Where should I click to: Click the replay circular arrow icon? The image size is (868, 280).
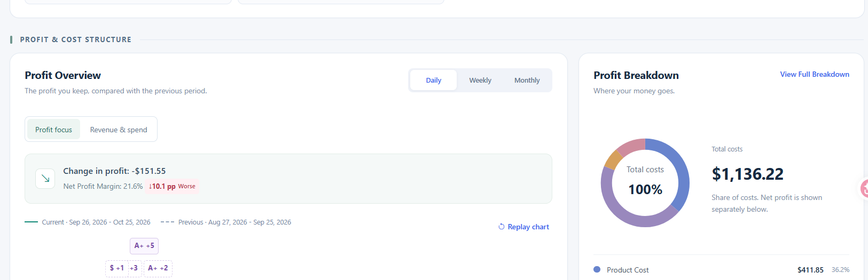click(x=502, y=227)
